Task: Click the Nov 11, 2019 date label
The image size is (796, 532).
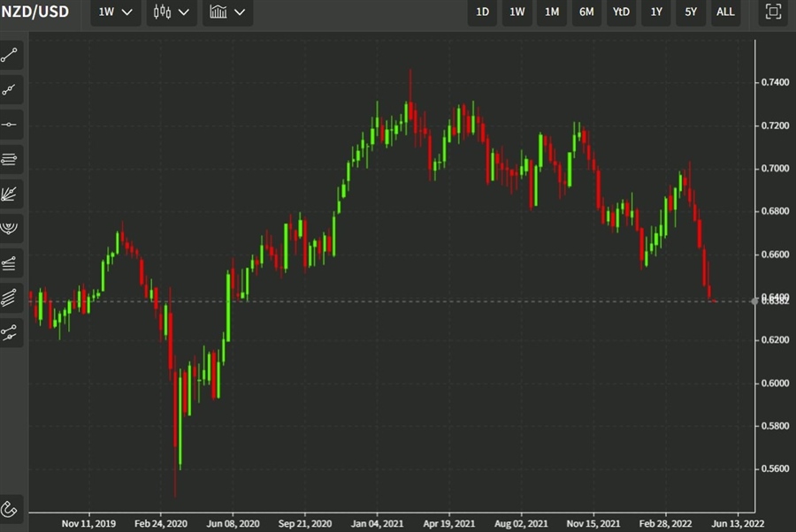Action: 88,523
